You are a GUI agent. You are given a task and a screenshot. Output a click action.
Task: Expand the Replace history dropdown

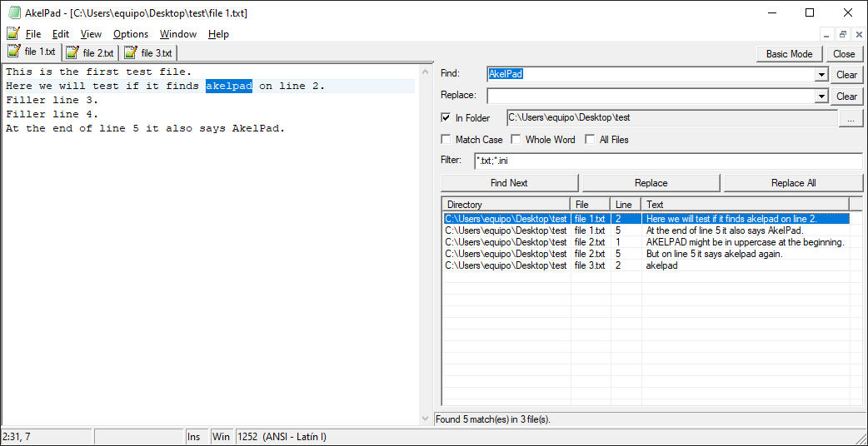click(821, 97)
